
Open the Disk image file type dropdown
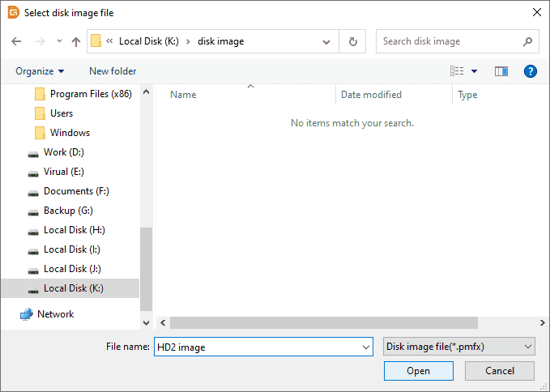[458, 347]
